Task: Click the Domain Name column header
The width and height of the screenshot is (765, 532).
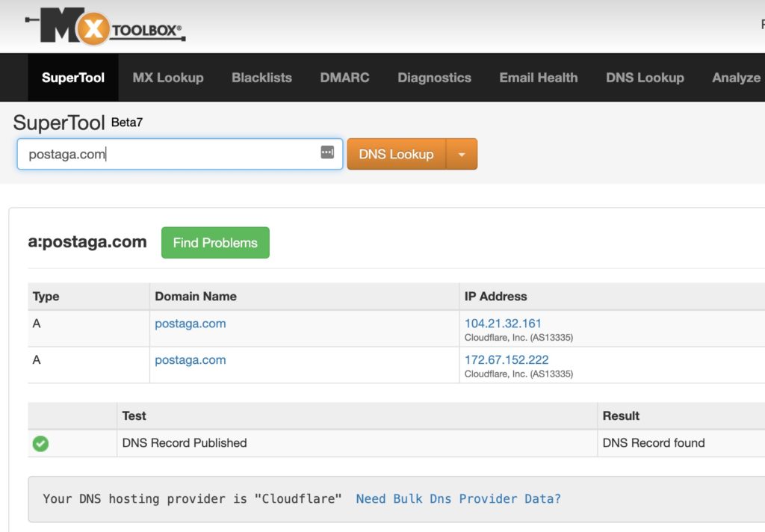Action: click(x=305, y=296)
